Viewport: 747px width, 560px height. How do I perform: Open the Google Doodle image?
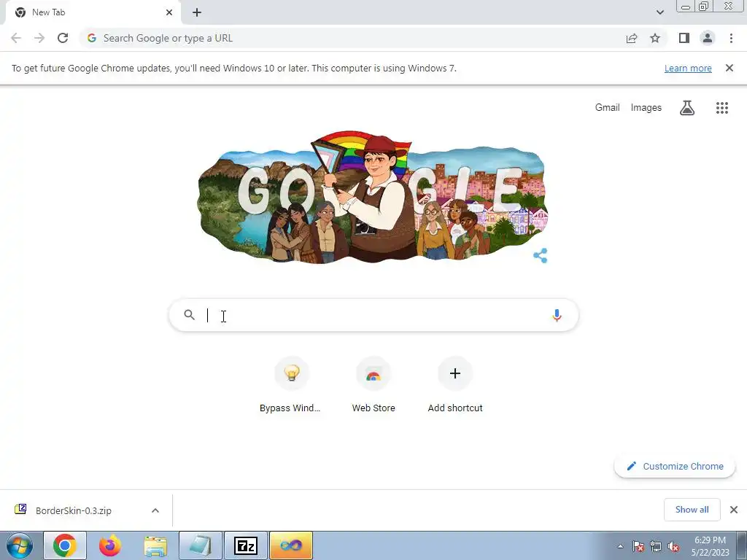click(373, 198)
